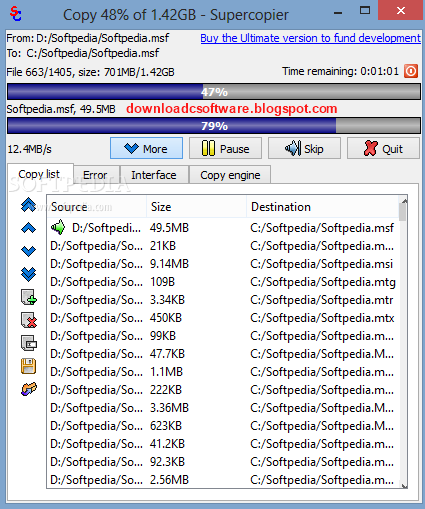The height and width of the screenshot is (509, 425).
Task: Open the Interface tab
Action: pyautogui.click(x=154, y=175)
